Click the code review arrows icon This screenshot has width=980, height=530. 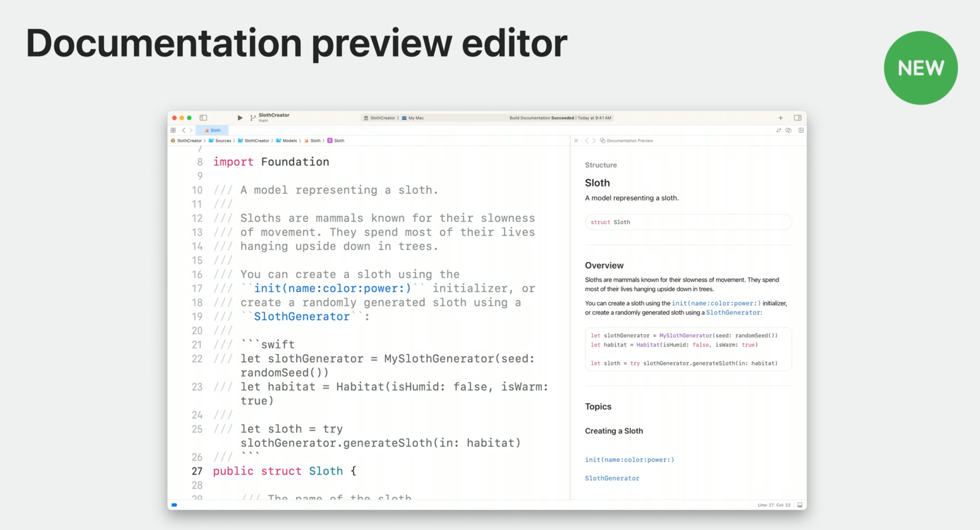[778, 131]
